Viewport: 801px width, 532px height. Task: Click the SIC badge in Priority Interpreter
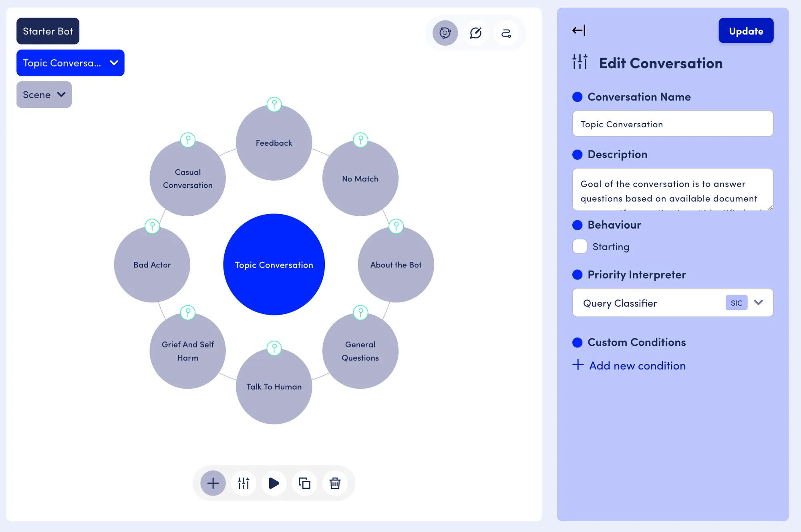point(737,303)
